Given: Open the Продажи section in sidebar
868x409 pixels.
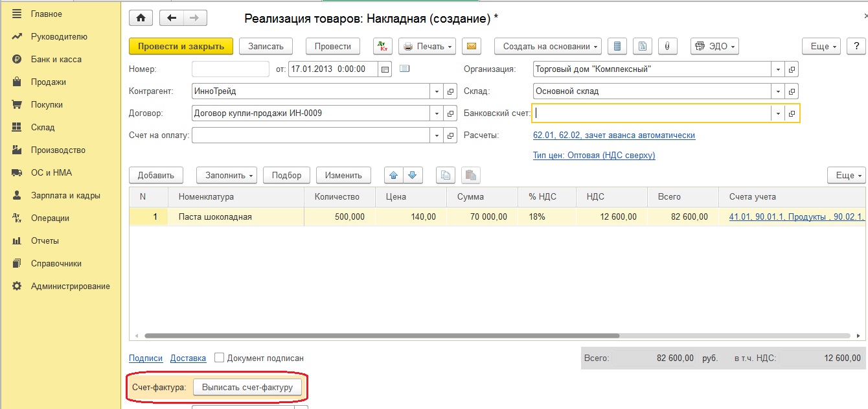Looking at the screenshot, I should [49, 82].
